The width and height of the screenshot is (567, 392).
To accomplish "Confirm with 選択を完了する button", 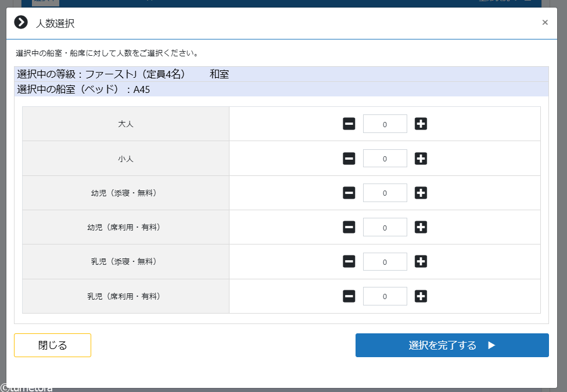I will point(452,345).
